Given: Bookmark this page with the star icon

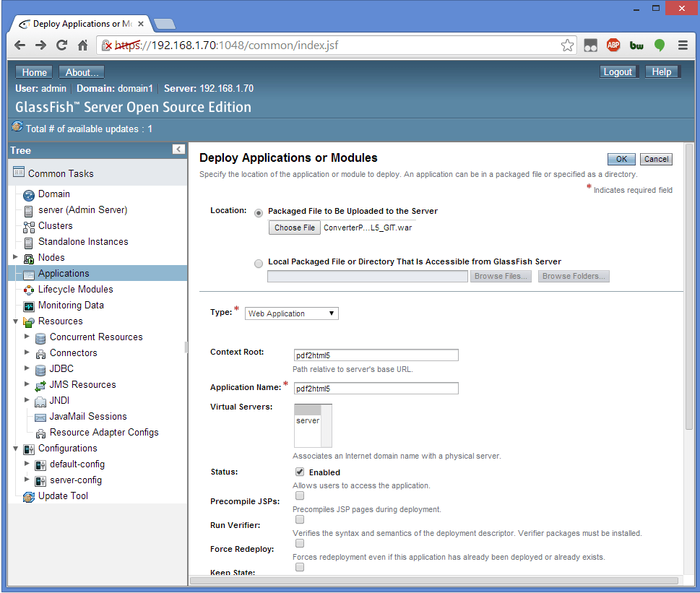Looking at the screenshot, I should (568, 46).
